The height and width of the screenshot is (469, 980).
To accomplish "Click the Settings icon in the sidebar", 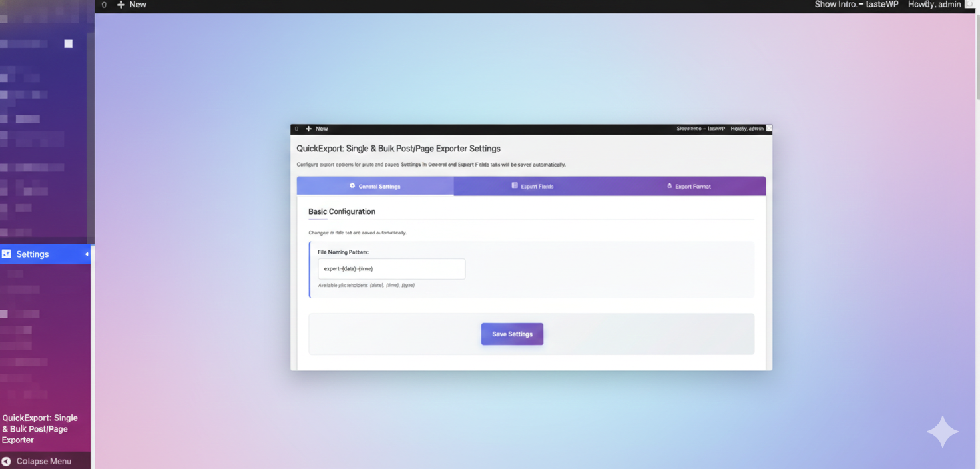I will (7, 254).
